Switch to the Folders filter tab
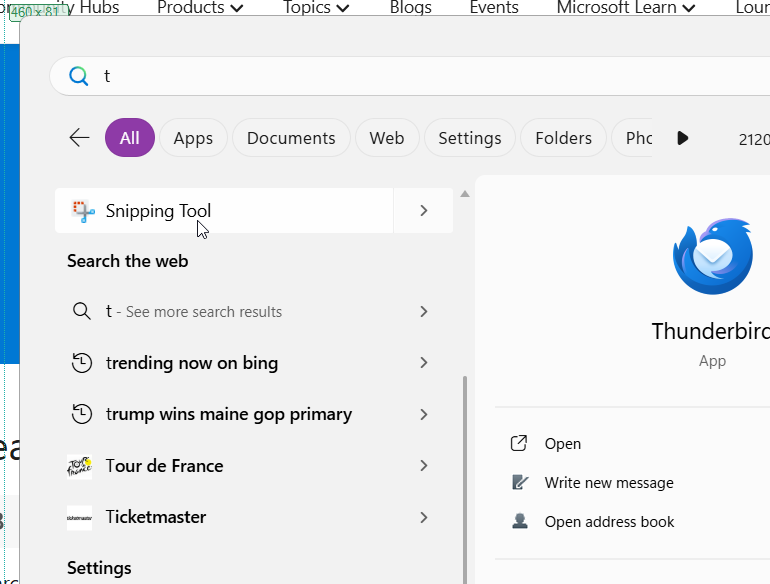The width and height of the screenshot is (770, 584). click(563, 138)
